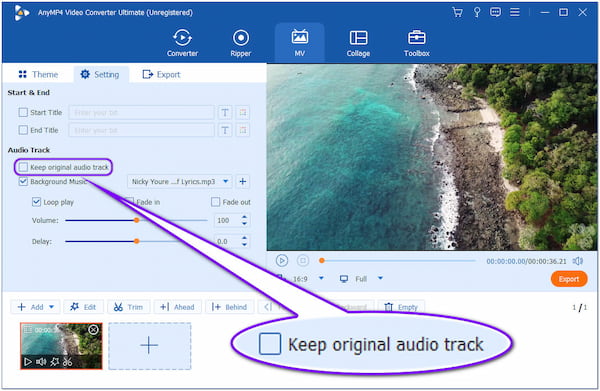The height and width of the screenshot is (391, 600).
Task: Enable the Fade out checkbox
Action: (x=215, y=202)
